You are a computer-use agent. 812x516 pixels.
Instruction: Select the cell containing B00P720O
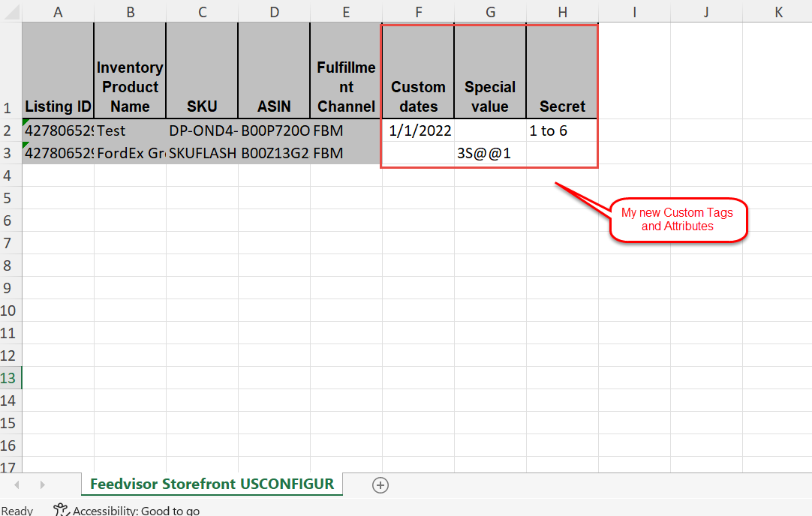pos(274,130)
